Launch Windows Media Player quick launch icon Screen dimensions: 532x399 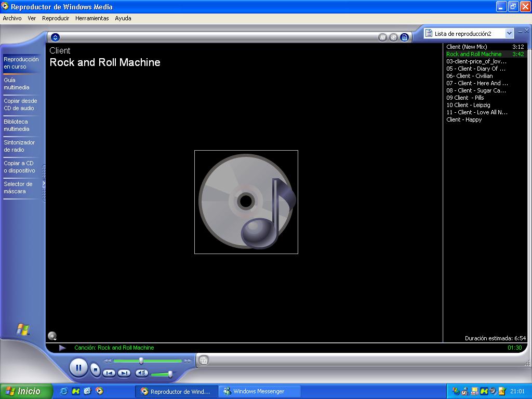(x=99, y=391)
